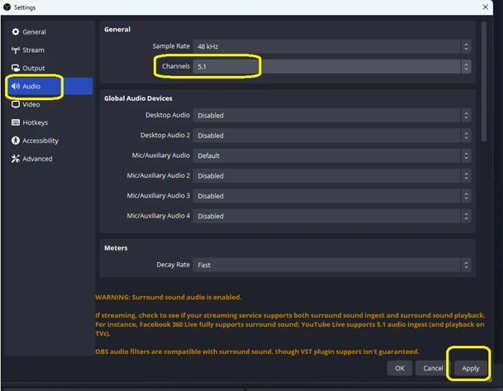Image resolution: width=503 pixels, height=391 pixels.
Task: Change the Decay Rate Fast dropdown
Action: pos(332,265)
